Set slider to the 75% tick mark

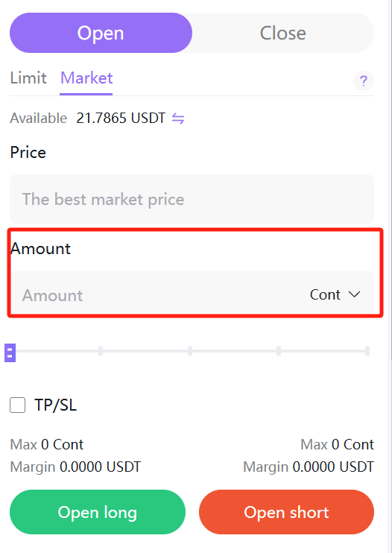[x=279, y=351]
